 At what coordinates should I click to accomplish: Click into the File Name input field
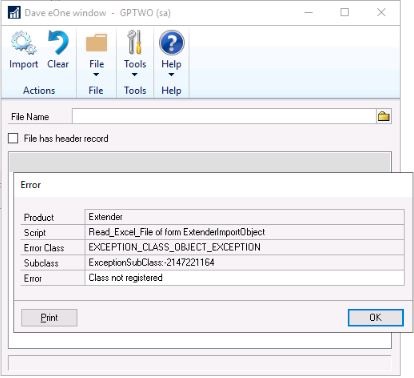click(224, 116)
